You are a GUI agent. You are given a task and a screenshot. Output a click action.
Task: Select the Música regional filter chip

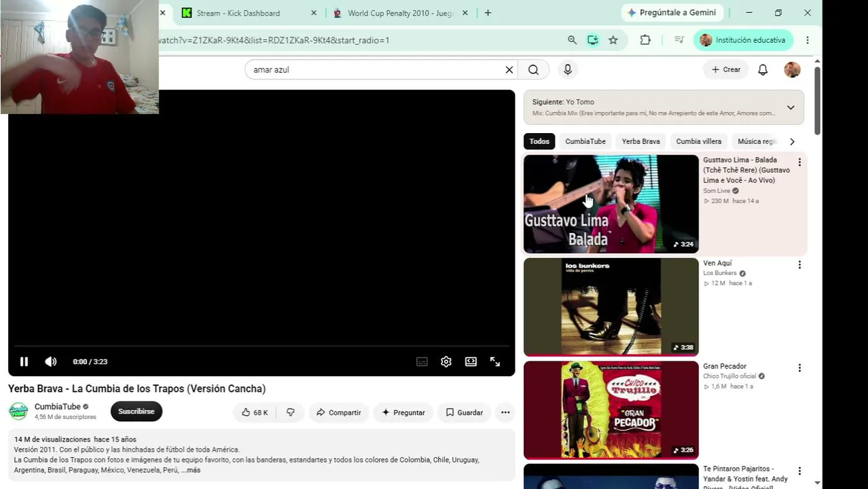pyautogui.click(x=757, y=141)
